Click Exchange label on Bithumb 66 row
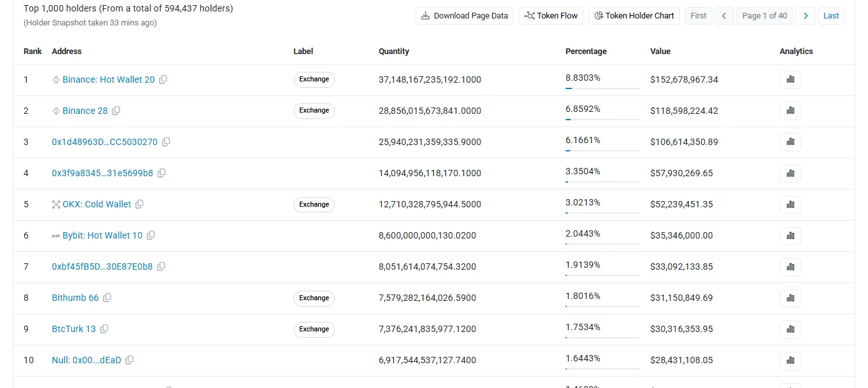868x388 pixels. point(314,298)
